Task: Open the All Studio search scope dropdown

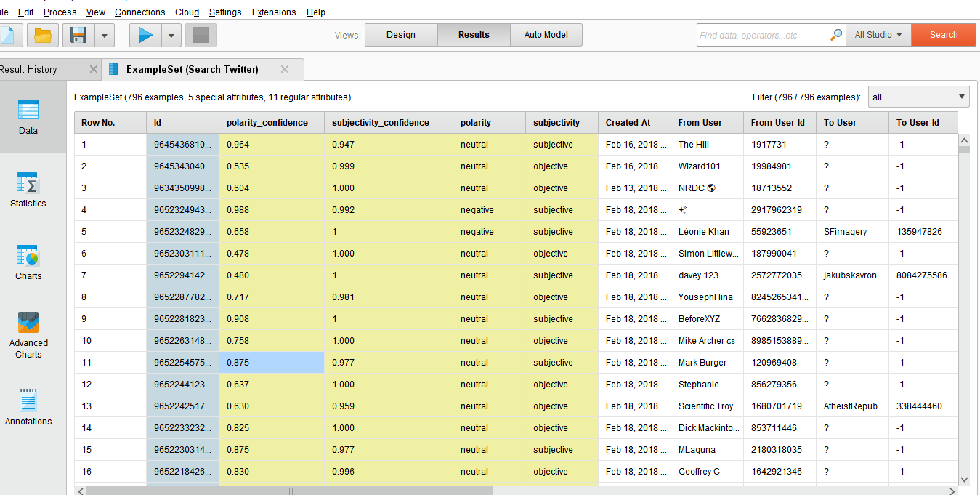Action: (878, 35)
